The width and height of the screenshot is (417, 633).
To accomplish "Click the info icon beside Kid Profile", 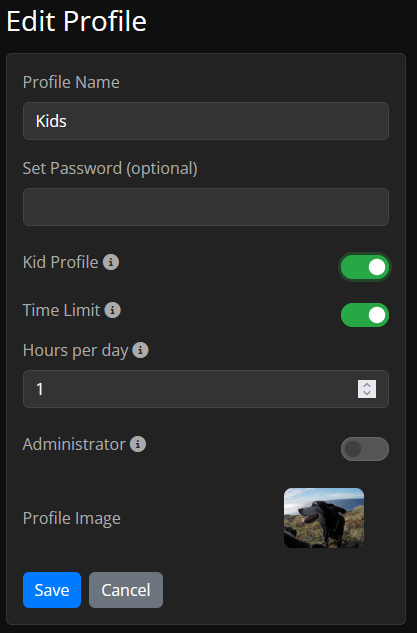I will click(111, 262).
